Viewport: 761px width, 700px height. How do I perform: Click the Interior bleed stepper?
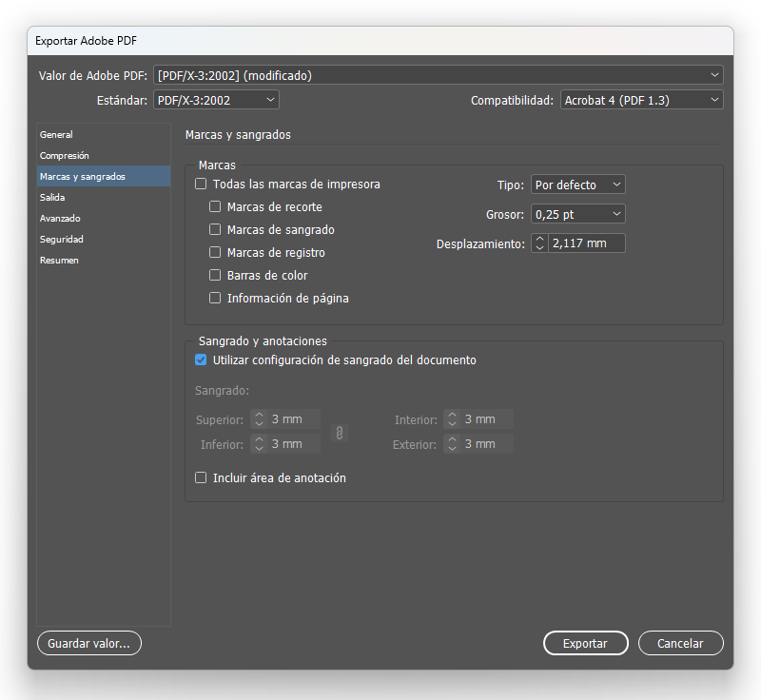(x=452, y=419)
